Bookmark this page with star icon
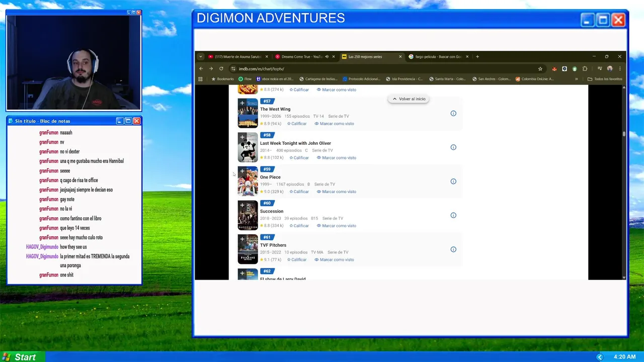 (540, 69)
